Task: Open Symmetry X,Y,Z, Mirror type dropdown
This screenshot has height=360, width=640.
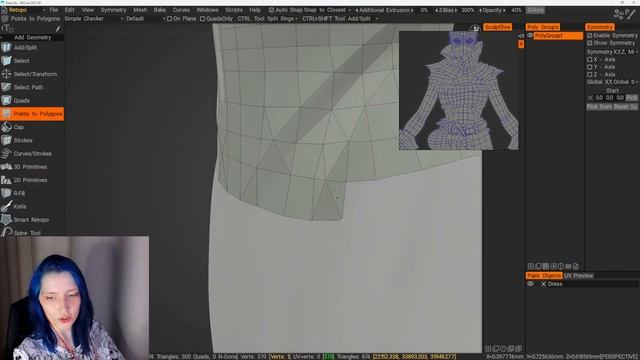Action: [x=612, y=52]
